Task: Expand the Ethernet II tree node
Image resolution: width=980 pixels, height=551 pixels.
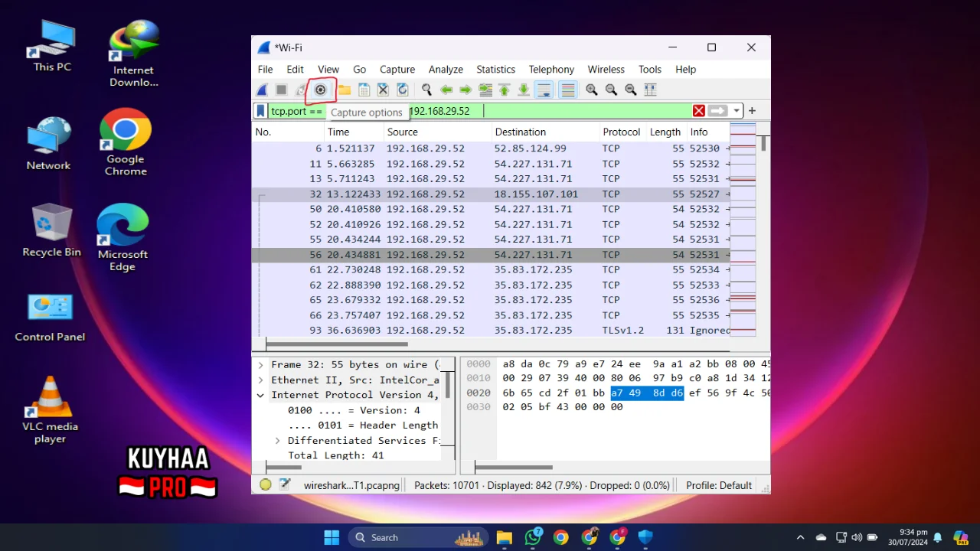Action: [x=260, y=380]
